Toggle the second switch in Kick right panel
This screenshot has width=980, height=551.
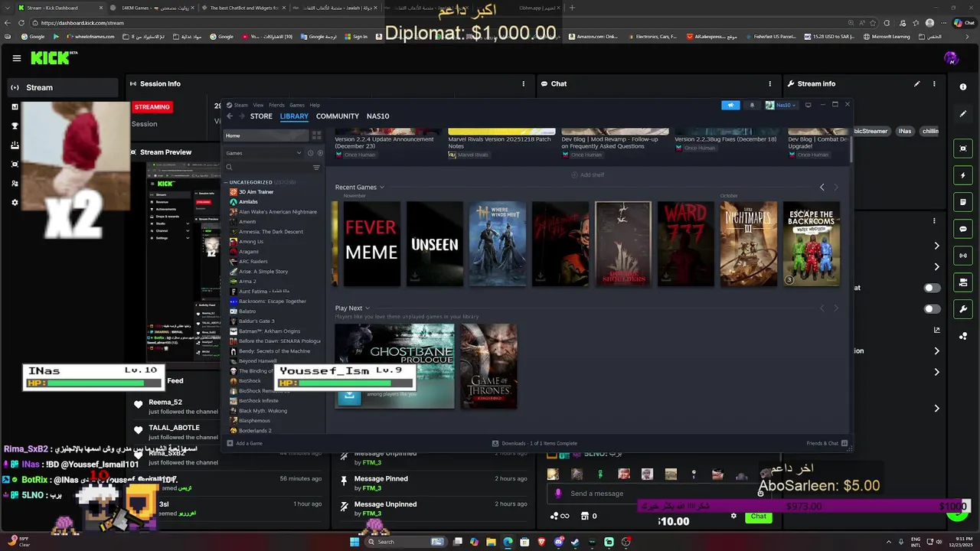point(932,309)
